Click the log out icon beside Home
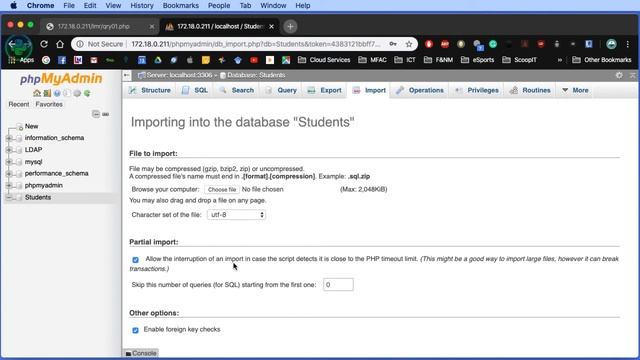Image resolution: width=640 pixels, height=360 pixels. [x=47, y=93]
